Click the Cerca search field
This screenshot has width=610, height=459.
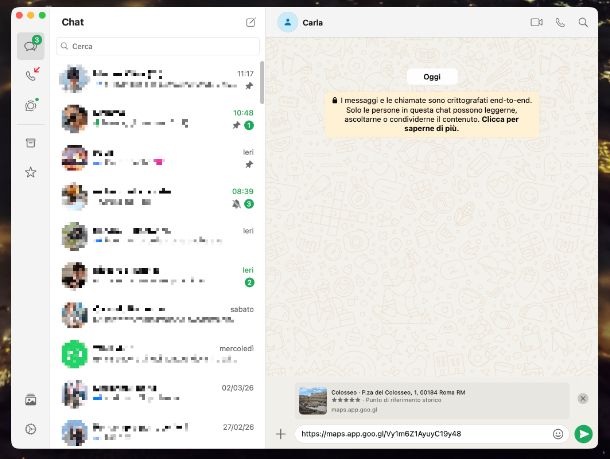point(158,46)
